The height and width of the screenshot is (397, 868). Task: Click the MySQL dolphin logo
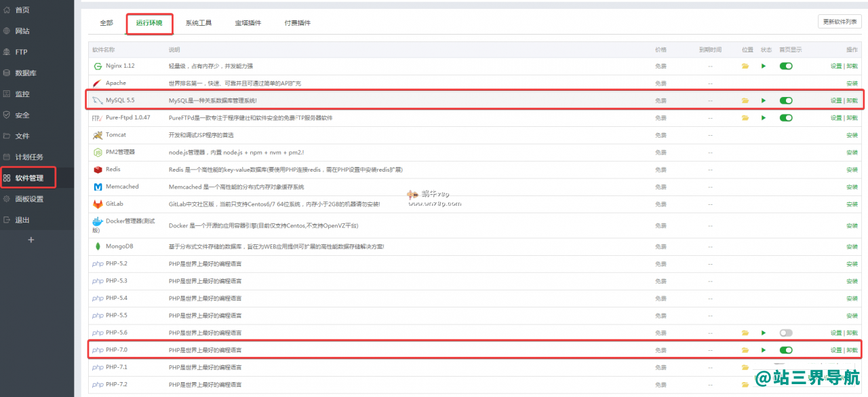(x=98, y=100)
